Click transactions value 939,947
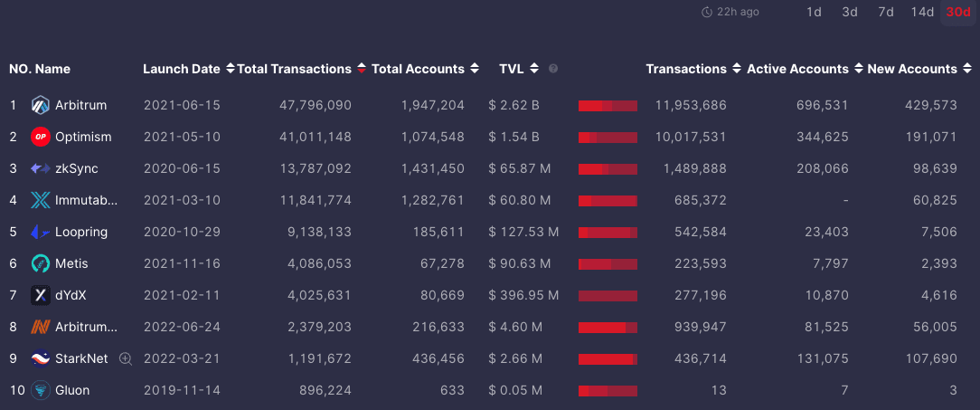Viewport: 980px width, 410px height. pos(701,327)
